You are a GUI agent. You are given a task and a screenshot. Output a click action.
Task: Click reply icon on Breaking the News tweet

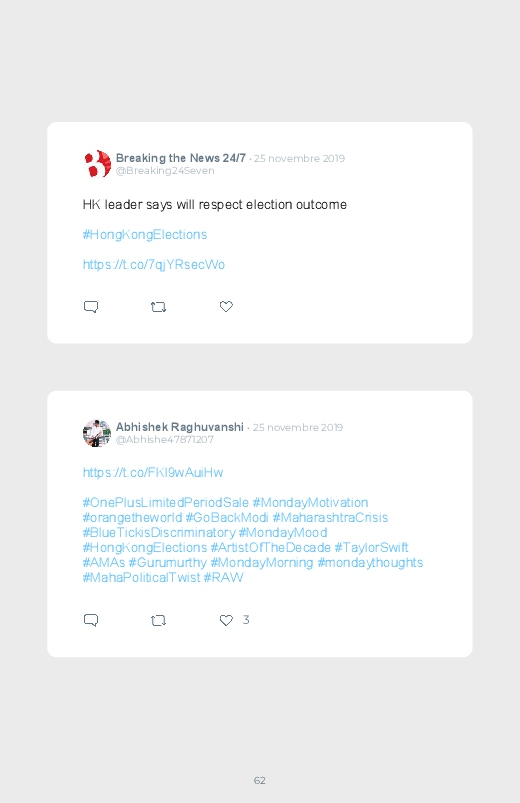pyautogui.click(x=91, y=307)
